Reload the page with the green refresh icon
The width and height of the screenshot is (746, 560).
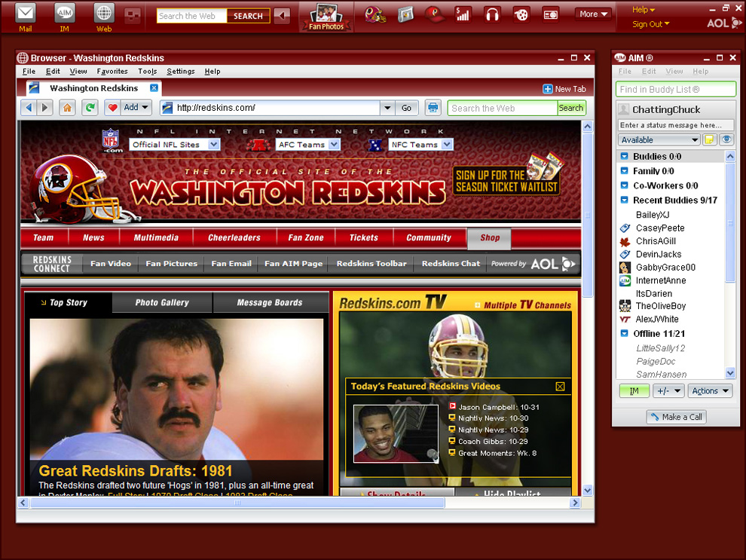90,108
